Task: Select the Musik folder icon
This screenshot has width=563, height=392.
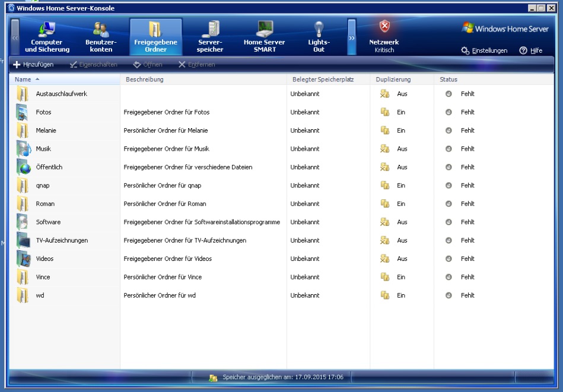Action: tap(23, 149)
